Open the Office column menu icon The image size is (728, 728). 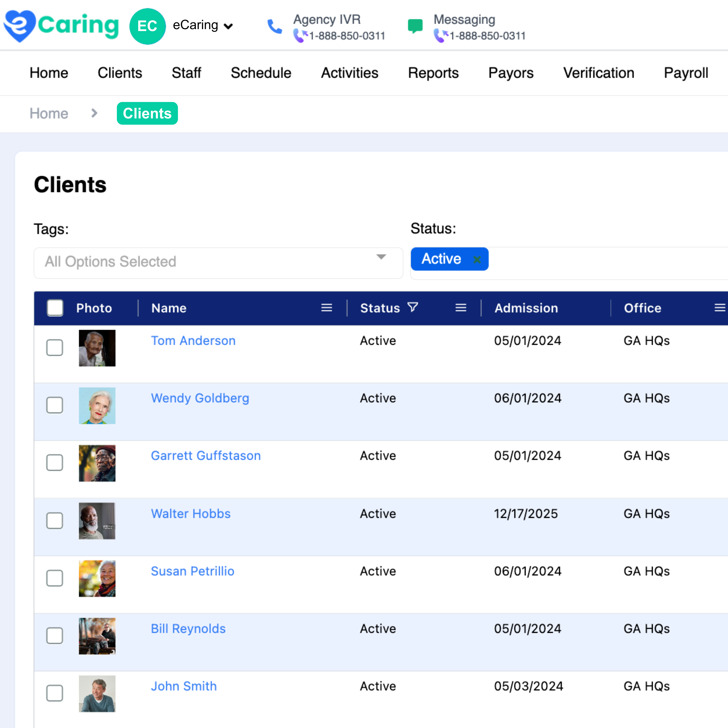tap(719, 308)
